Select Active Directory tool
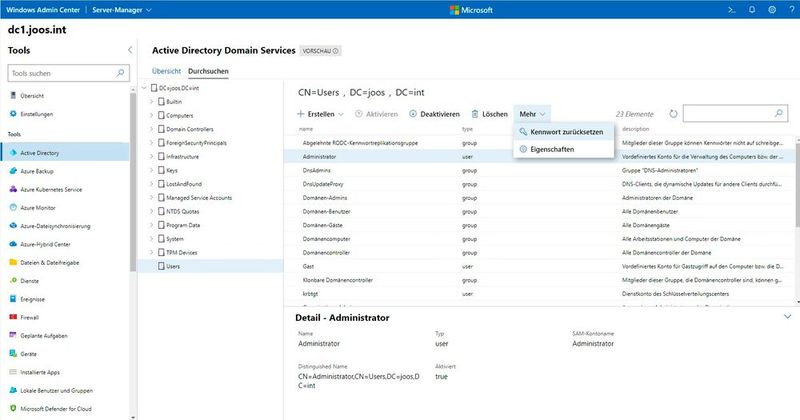 [x=65, y=153]
